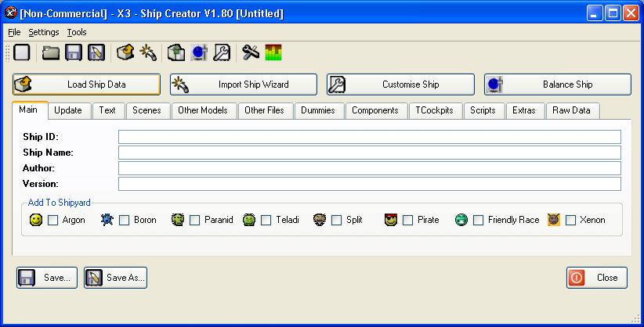Enable the Argon shipyard checkbox

[53, 221]
